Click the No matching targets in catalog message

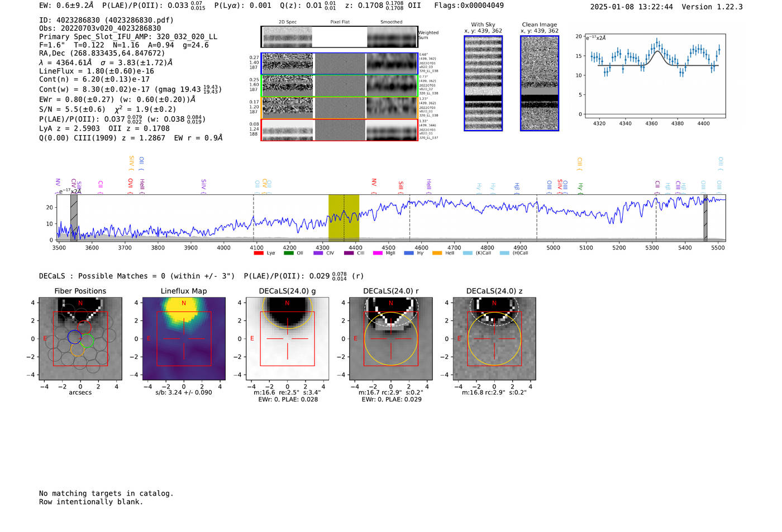coord(106,493)
